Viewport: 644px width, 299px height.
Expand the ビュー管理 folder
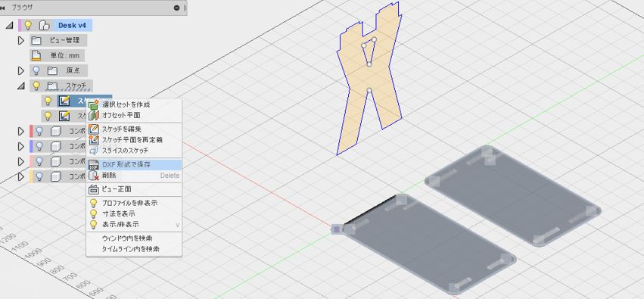21,41
